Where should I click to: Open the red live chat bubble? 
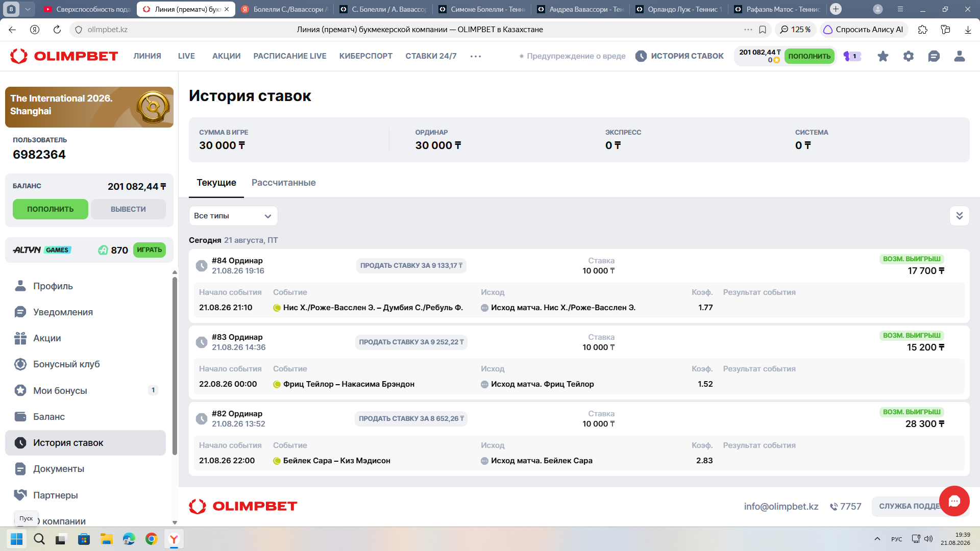click(x=954, y=501)
